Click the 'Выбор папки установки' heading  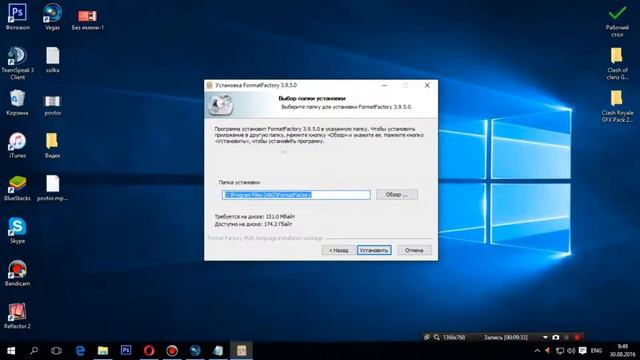tap(312, 98)
